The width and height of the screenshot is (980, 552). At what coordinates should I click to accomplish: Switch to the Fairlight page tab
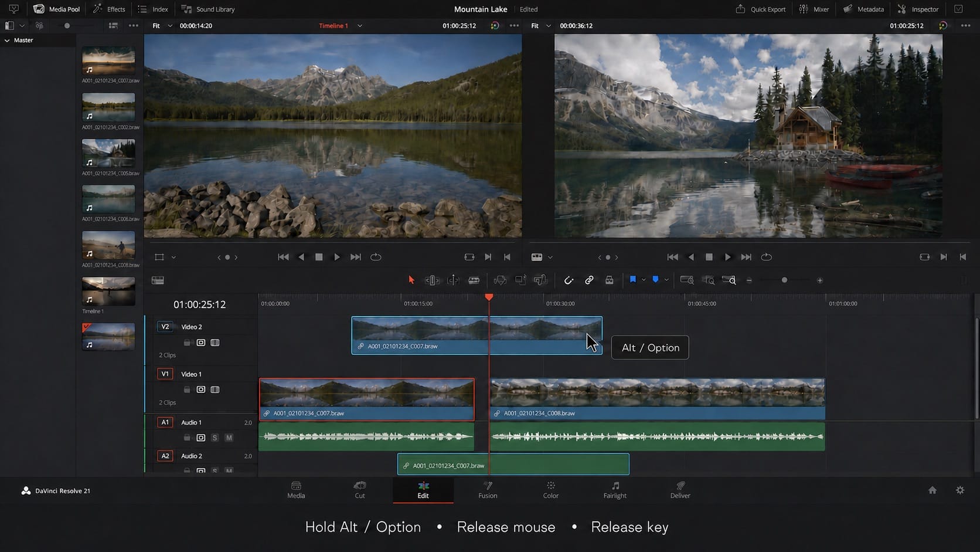(615, 490)
